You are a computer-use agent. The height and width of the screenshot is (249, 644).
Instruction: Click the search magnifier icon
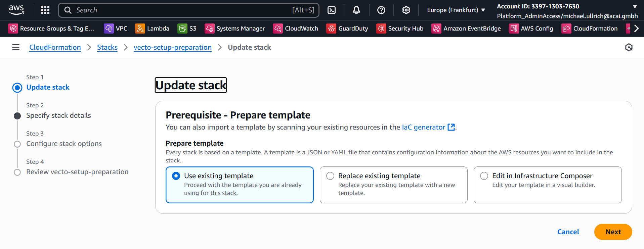click(68, 10)
